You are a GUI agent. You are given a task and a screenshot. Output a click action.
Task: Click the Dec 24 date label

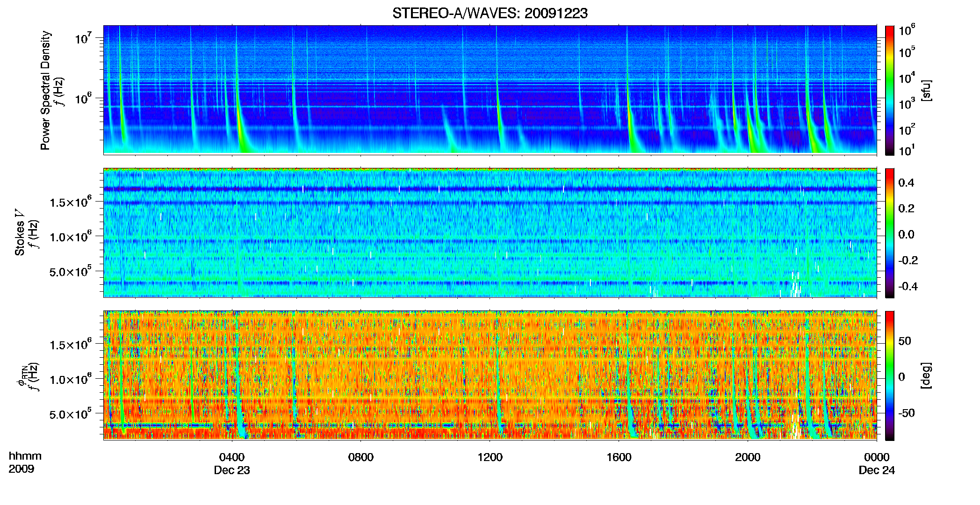[x=877, y=470]
